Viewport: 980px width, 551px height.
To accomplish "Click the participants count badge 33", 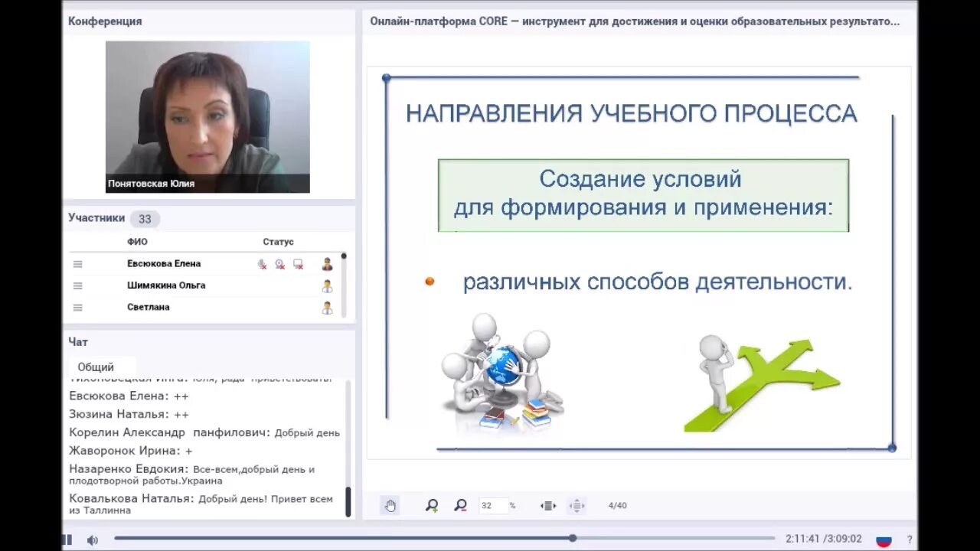I will pyautogui.click(x=145, y=219).
